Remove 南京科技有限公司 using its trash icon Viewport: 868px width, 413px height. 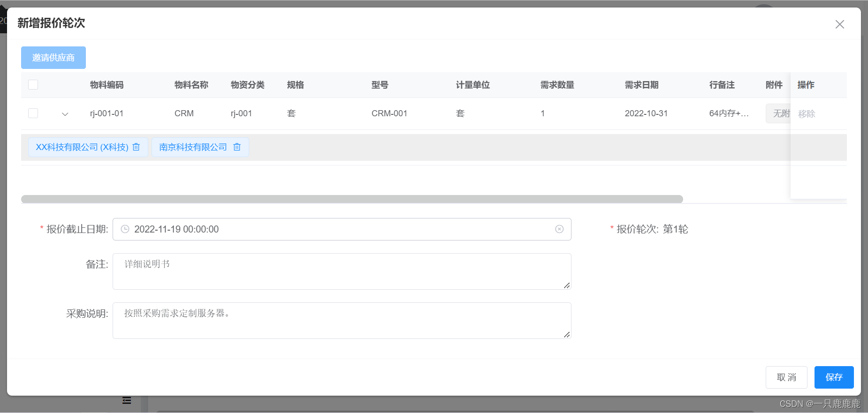(237, 147)
